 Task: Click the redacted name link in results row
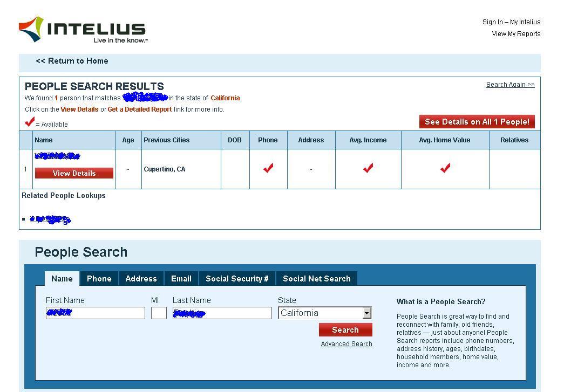coord(57,156)
